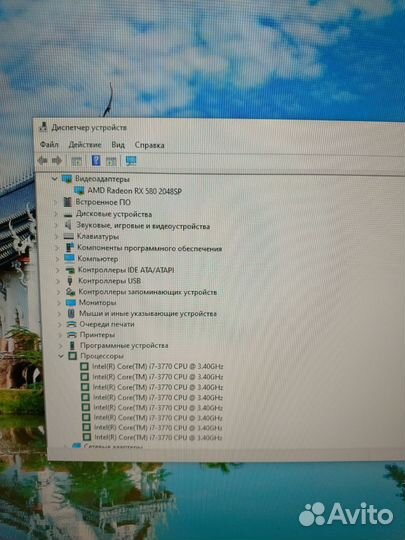Expand Компоненты программного обеспечения
The width and height of the screenshot is (405, 540).
pos(57,248)
